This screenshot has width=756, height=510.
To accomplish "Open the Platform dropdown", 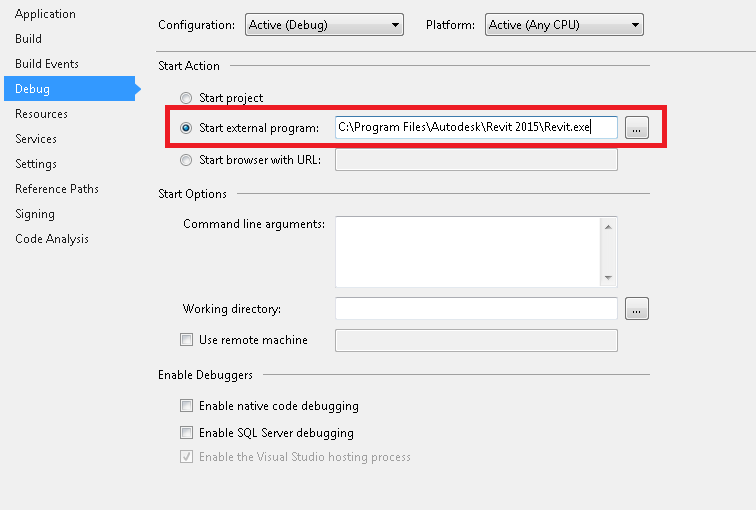I will tap(564, 25).
